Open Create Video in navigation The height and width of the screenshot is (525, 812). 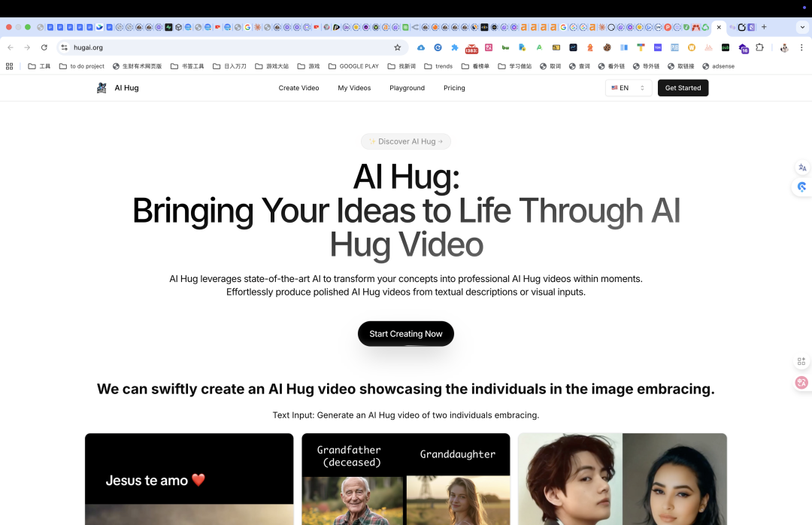coord(298,88)
